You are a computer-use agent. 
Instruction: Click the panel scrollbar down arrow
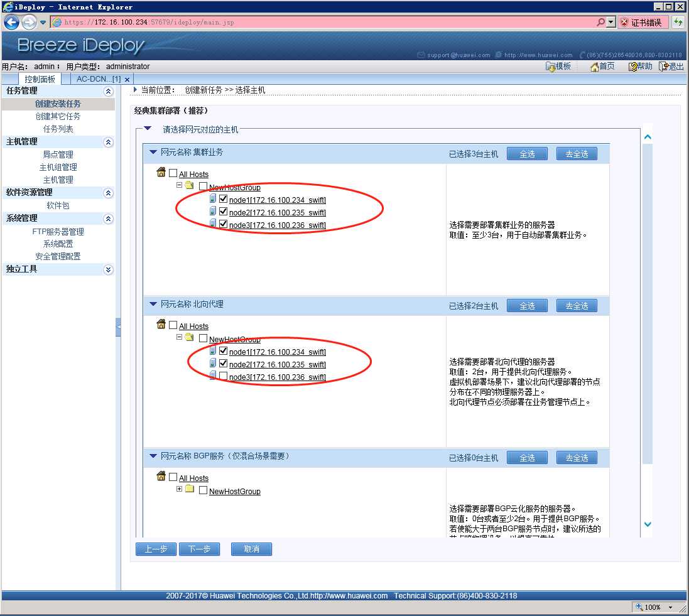[x=648, y=524]
